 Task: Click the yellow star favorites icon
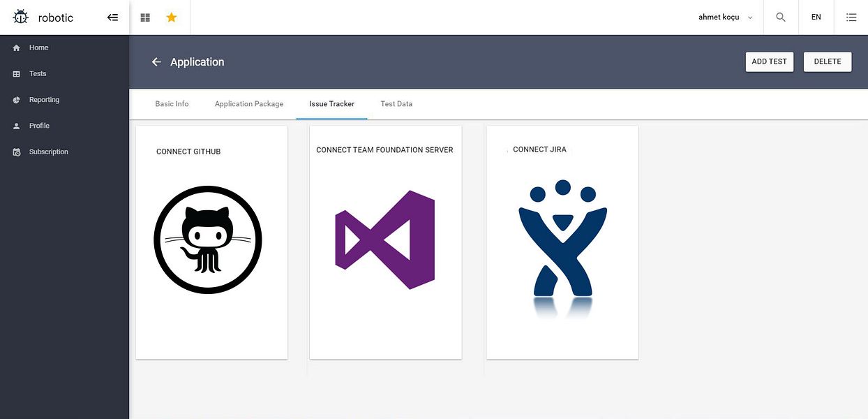172,17
